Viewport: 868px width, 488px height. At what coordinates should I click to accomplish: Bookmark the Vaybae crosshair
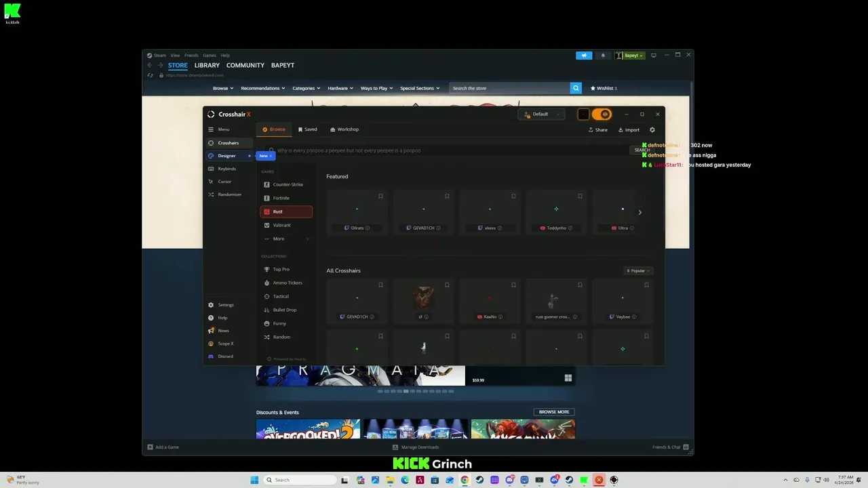(x=646, y=285)
